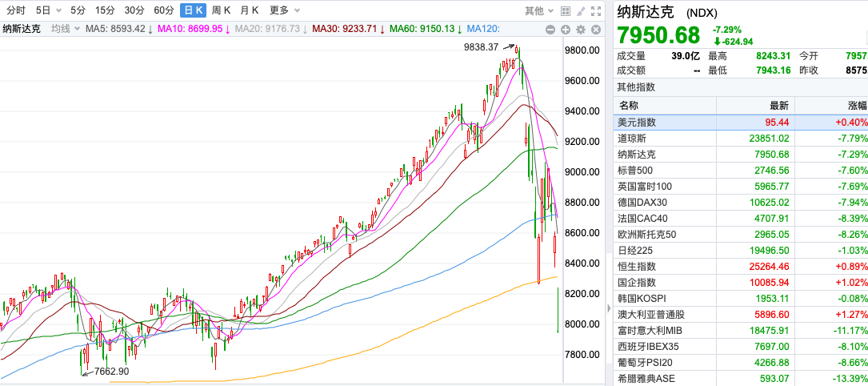Click the plus zoom-in icon

[565, 30]
